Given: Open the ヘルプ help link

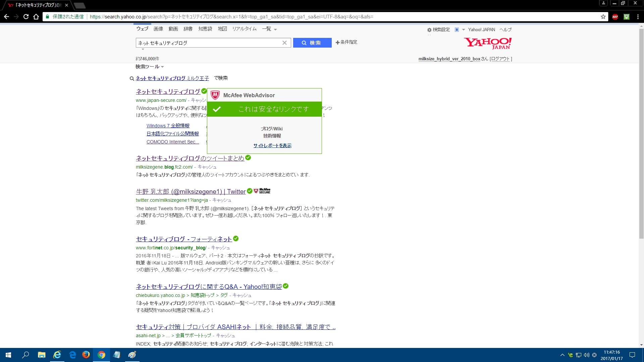Looking at the screenshot, I should pos(505,29).
